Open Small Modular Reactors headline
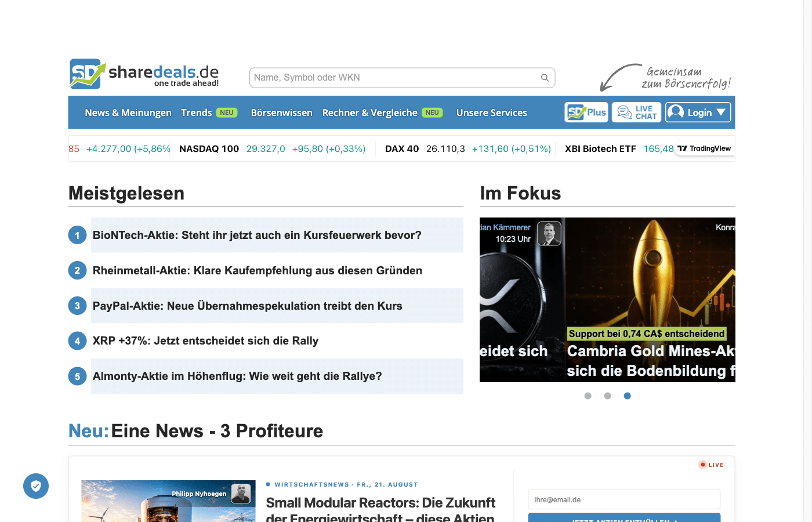Image resolution: width=812 pixels, height=522 pixels. pyautogui.click(x=381, y=509)
